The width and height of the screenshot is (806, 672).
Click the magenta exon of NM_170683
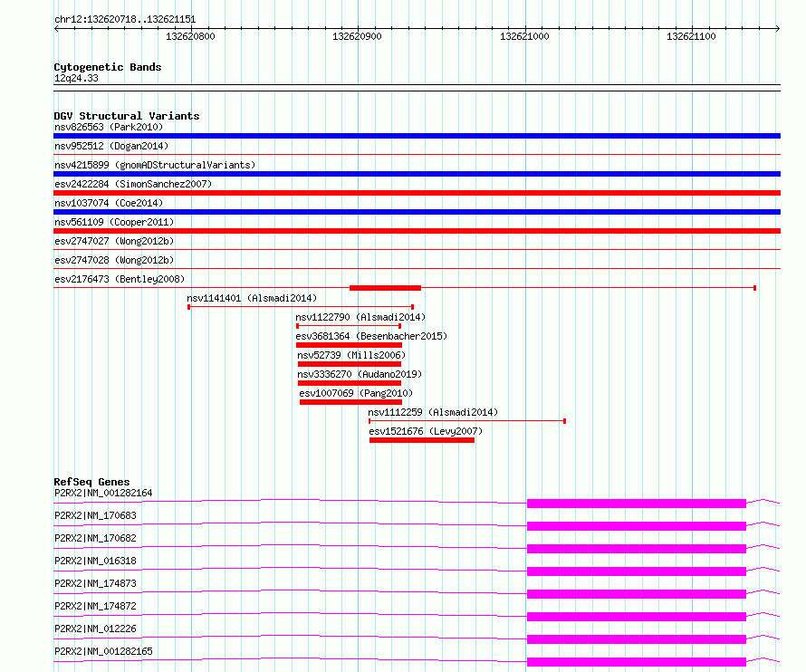pyautogui.click(x=637, y=526)
